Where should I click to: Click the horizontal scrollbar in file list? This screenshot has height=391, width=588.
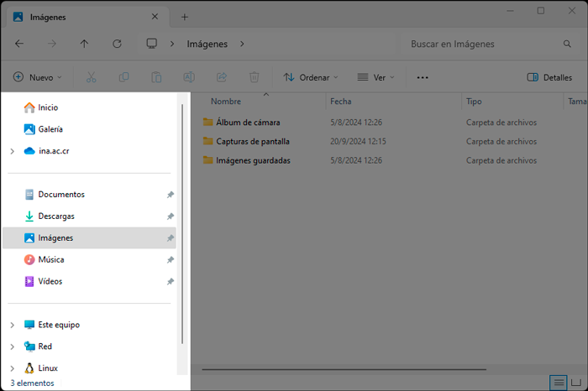(x=344, y=370)
